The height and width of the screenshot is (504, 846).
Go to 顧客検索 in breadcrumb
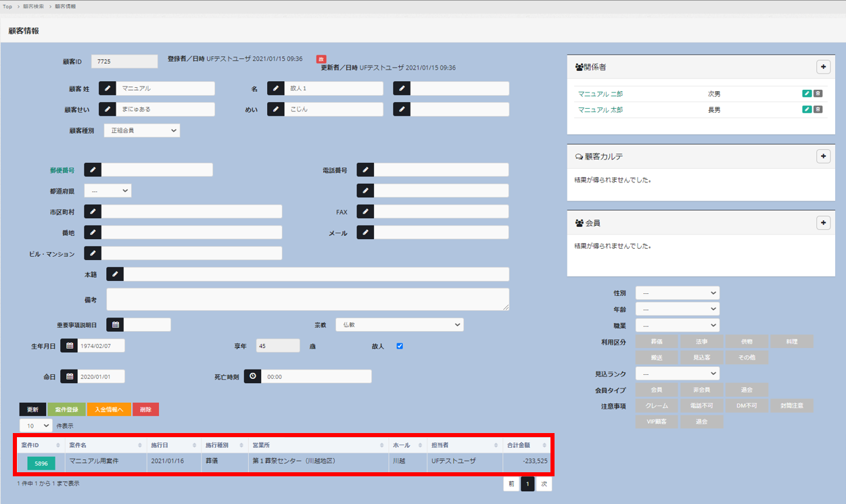coord(33,7)
